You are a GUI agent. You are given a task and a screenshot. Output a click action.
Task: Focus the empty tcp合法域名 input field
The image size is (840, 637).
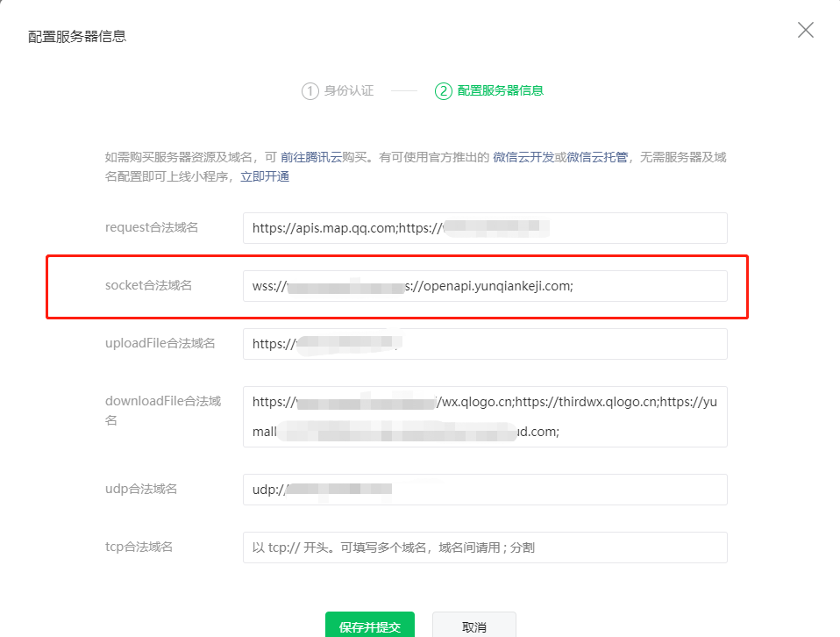point(485,548)
